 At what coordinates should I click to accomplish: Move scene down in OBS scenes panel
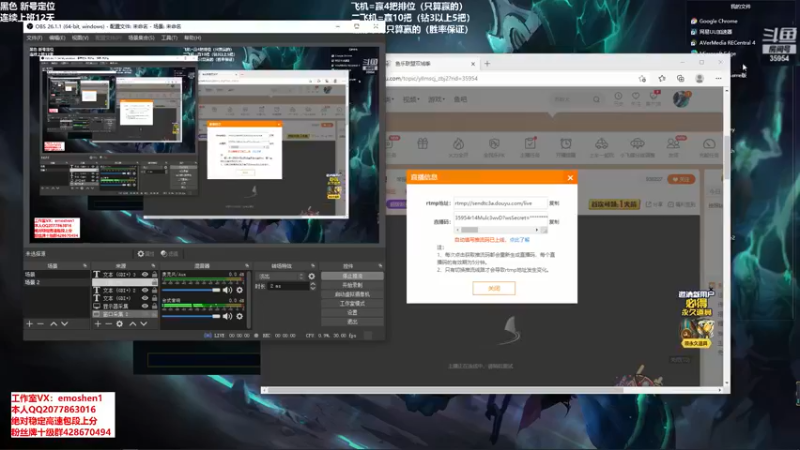point(64,324)
